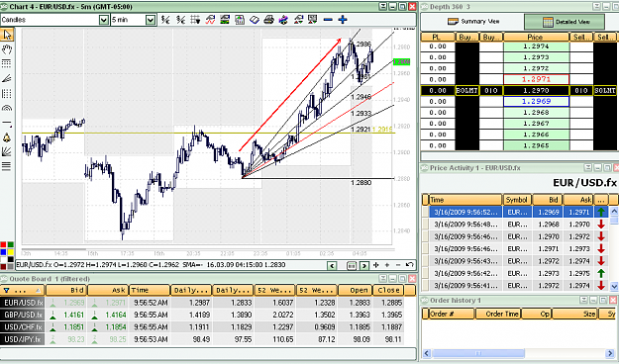Viewport: 619px width, 364px height.
Task: Pick the yellow color swatch
Action: point(10,252)
